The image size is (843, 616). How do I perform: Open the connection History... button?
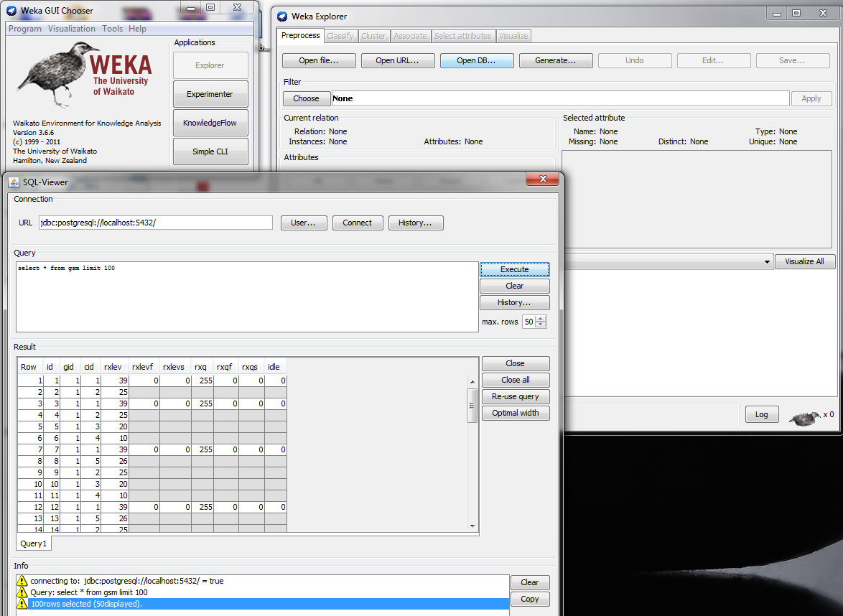pos(416,223)
